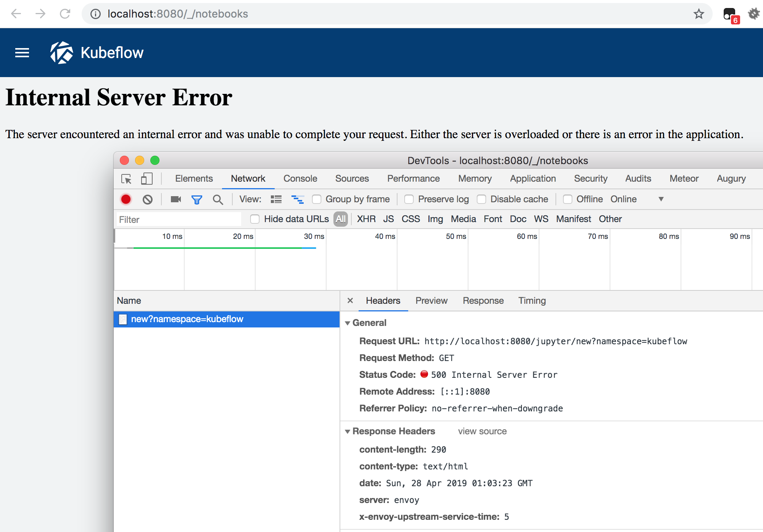Open network search with magnifier icon
The width and height of the screenshot is (763, 532).
click(218, 200)
